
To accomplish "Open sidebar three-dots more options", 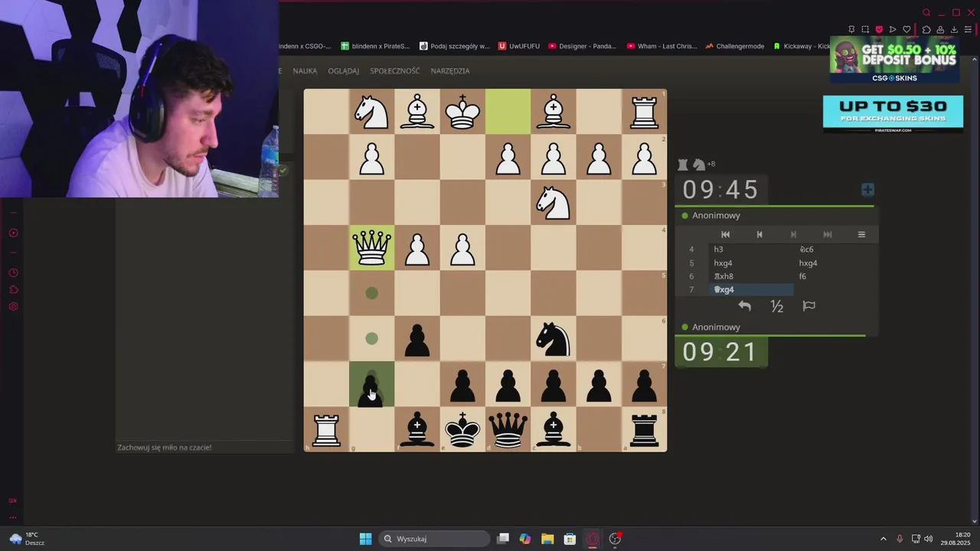I will click(13, 517).
